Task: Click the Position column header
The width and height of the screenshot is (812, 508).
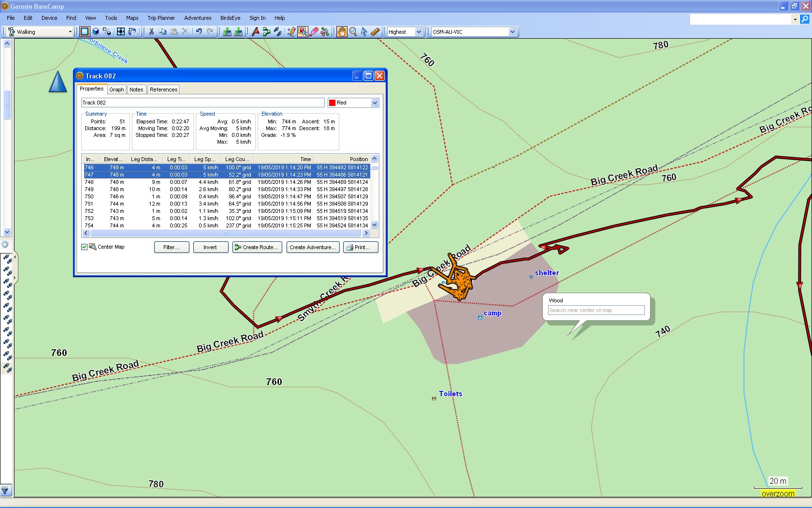Action: [x=342, y=159]
